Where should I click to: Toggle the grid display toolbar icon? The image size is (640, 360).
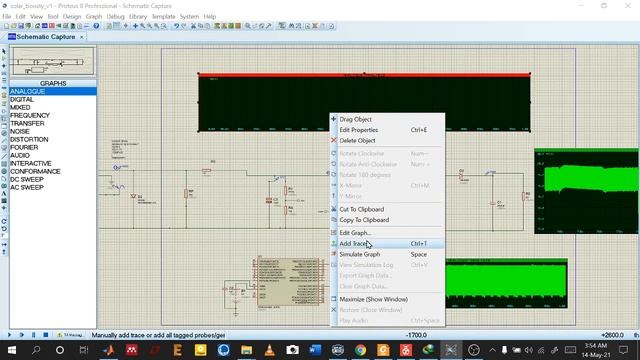click(x=116, y=26)
